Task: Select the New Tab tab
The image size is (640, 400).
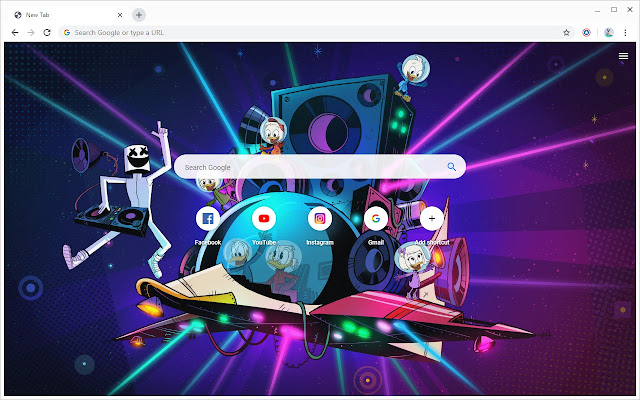Action: point(67,15)
